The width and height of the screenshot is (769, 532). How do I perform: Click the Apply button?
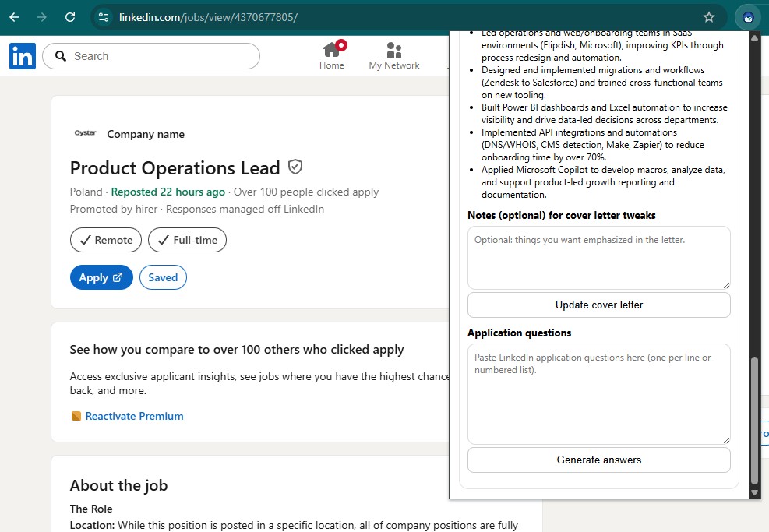[x=101, y=277]
